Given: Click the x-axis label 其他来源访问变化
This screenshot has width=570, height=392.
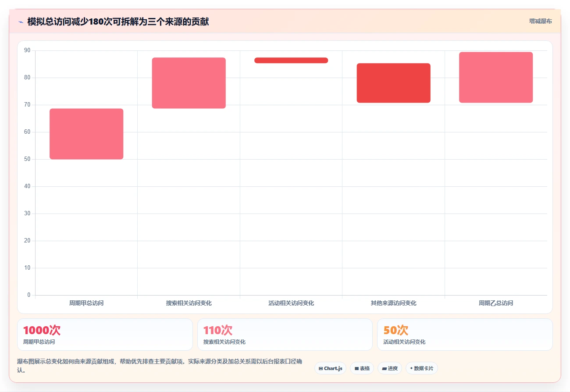Looking at the screenshot, I should 394,303.
